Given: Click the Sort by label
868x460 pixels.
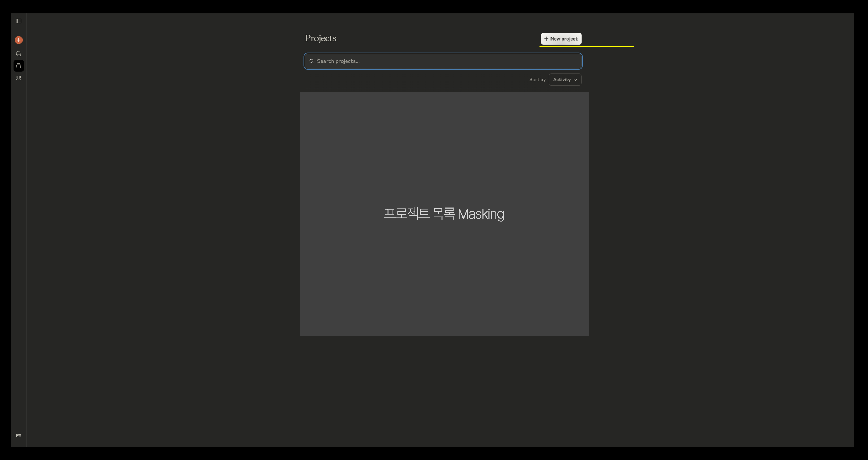Looking at the screenshot, I should 537,80.
